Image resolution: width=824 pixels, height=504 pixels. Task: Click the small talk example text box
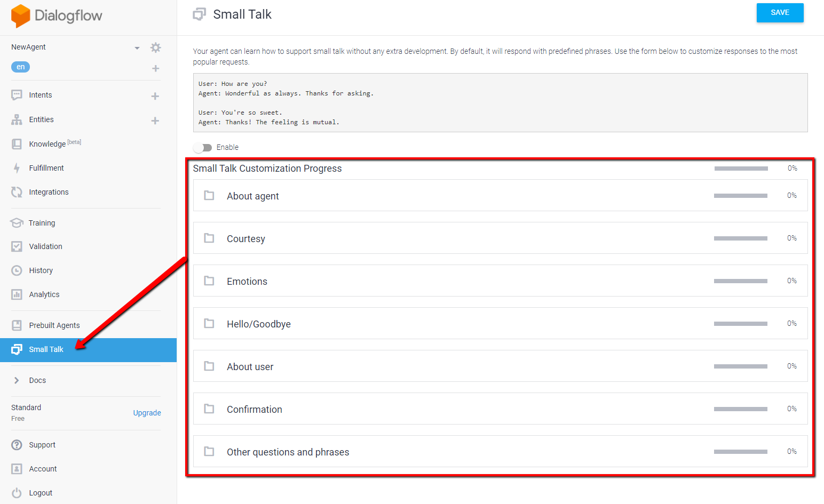pyautogui.click(x=500, y=102)
